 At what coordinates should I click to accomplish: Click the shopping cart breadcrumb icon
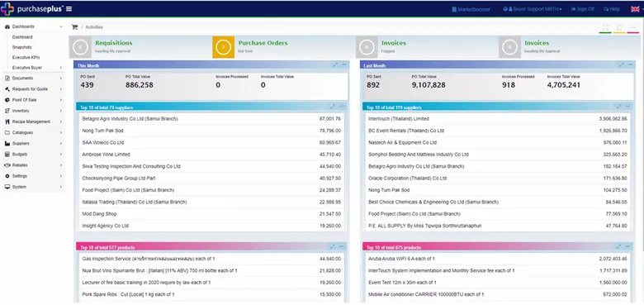[x=74, y=27]
